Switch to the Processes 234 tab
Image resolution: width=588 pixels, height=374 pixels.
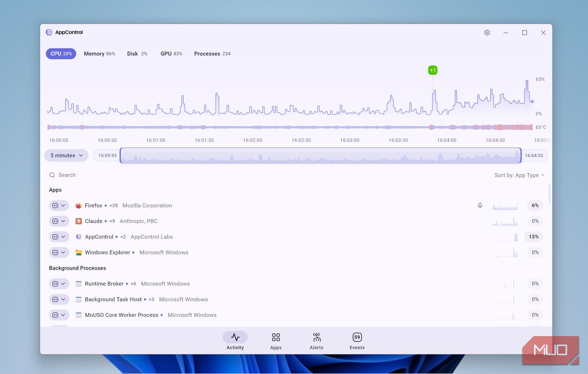click(212, 54)
